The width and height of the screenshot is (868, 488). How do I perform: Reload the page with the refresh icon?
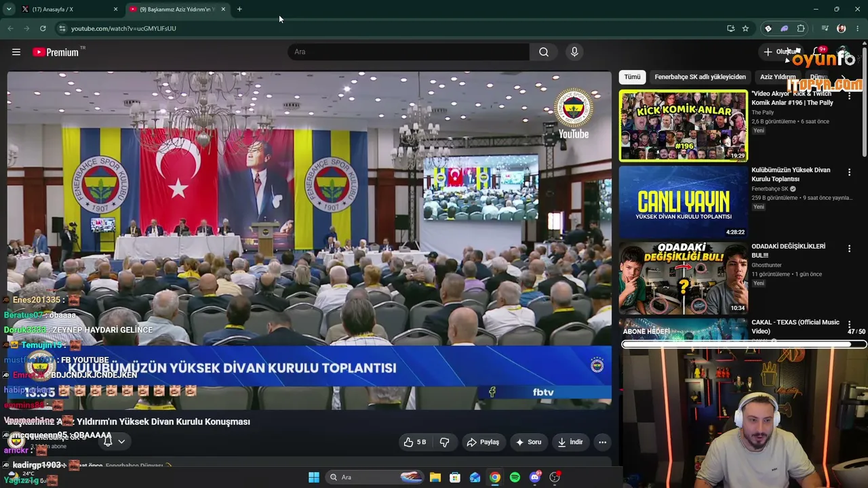click(x=43, y=28)
